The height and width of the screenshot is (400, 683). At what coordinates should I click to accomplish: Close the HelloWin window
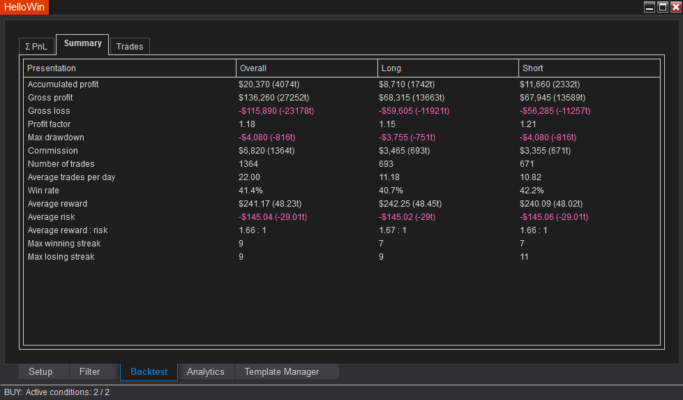(675, 7)
